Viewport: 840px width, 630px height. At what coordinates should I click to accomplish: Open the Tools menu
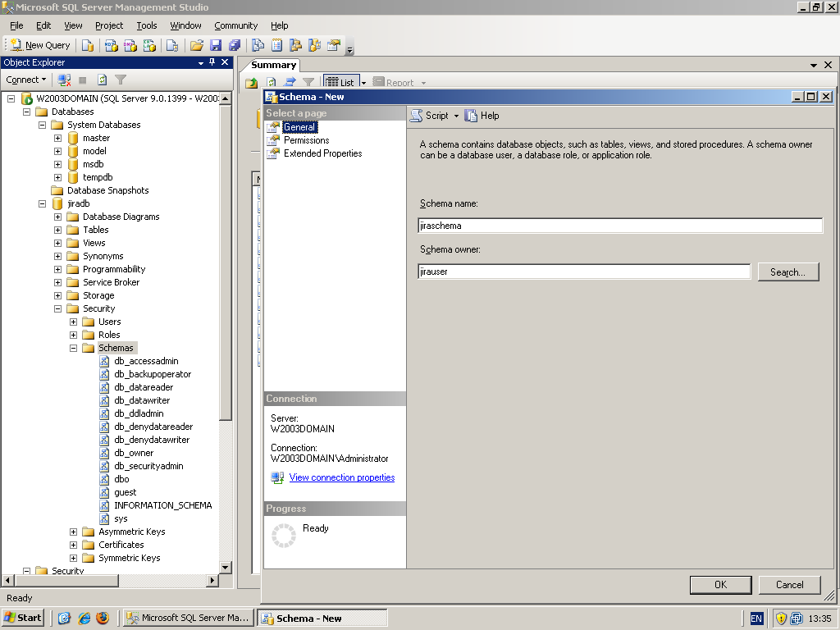(x=146, y=25)
